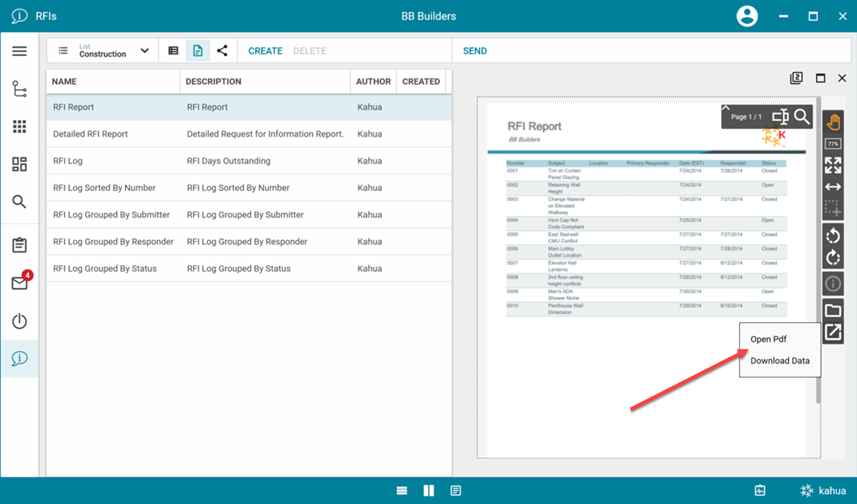The height and width of the screenshot is (504, 857).
Task: Open the messages envelope with badge
Action: click(x=19, y=283)
